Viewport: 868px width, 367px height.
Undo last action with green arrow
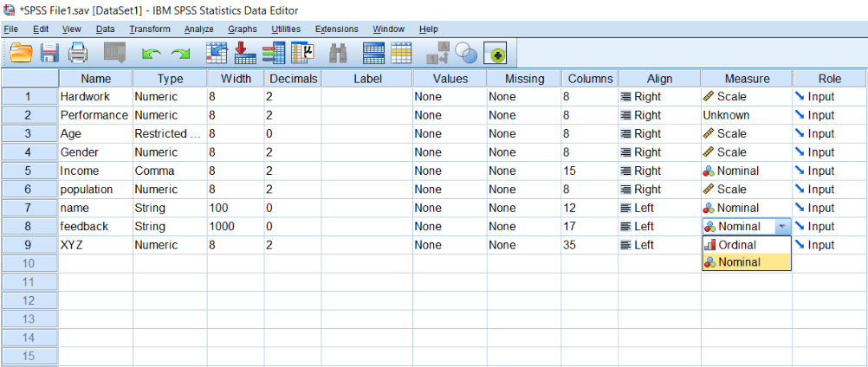pyautogui.click(x=151, y=54)
